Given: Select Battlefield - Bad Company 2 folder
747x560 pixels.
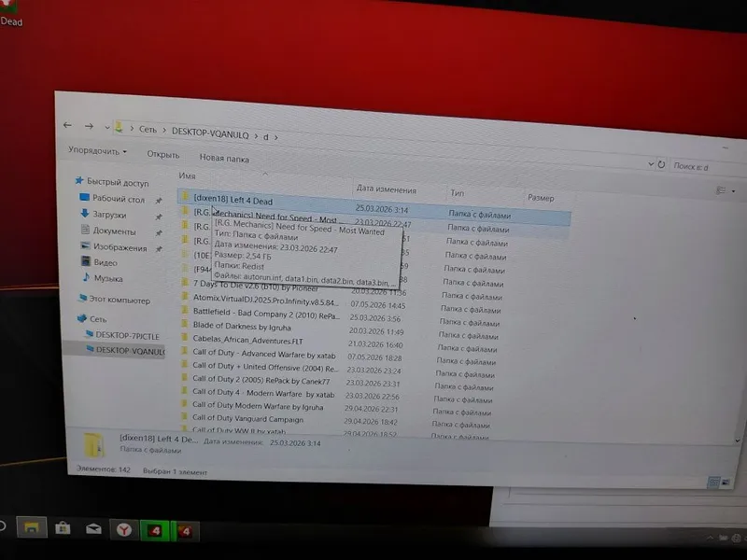Looking at the screenshot, I should click(266, 314).
